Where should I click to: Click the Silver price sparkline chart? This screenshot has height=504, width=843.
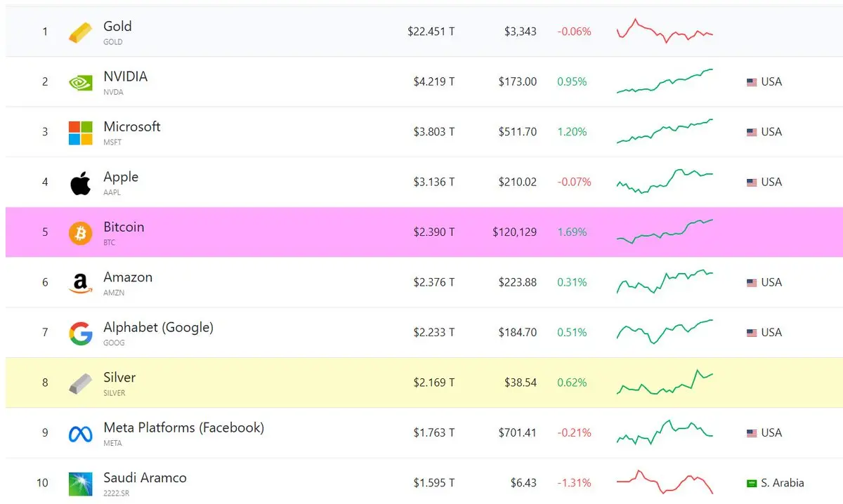tap(665, 382)
